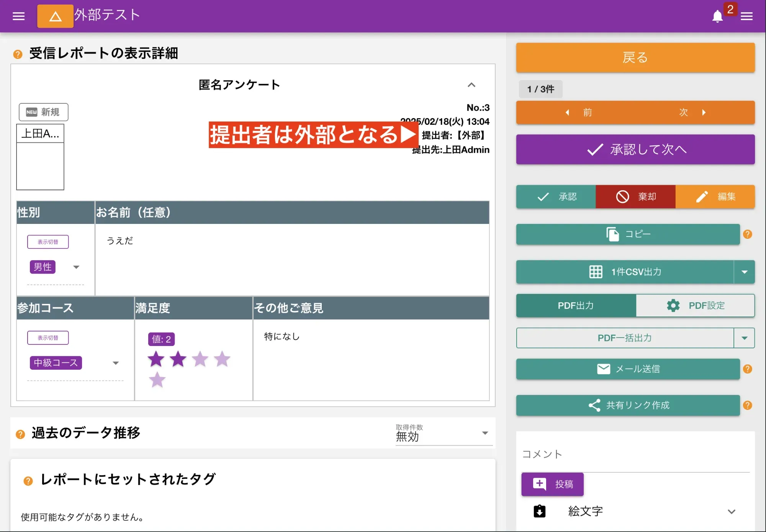The width and height of the screenshot is (766, 532).
Task: Click the clipboard icon next to 絵文字
Action: tap(539, 511)
